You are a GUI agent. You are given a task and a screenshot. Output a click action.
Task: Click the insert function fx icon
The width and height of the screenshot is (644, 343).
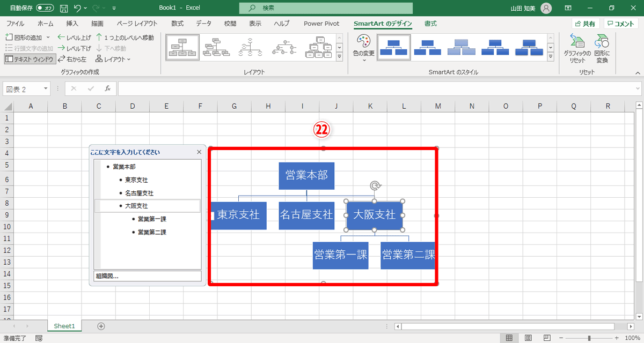tap(107, 88)
